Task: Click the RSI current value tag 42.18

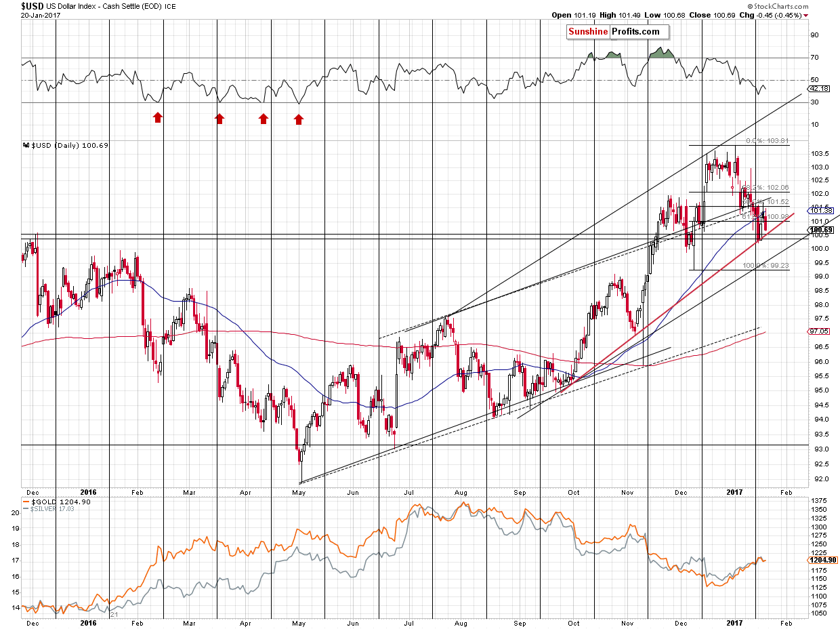Action: (x=820, y=88)
